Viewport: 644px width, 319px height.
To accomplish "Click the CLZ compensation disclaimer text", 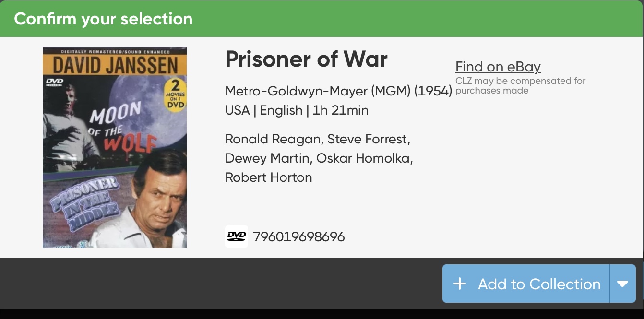I will 520,85.
